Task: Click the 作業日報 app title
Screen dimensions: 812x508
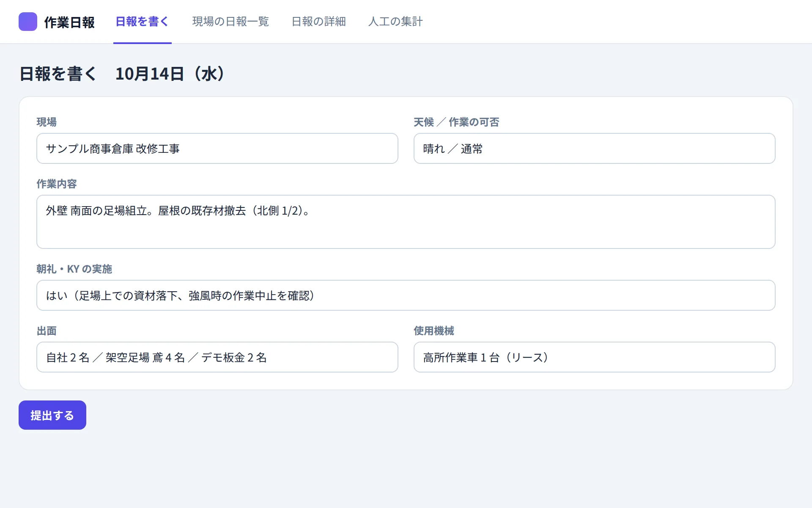Action: click(x=69, y=22)
